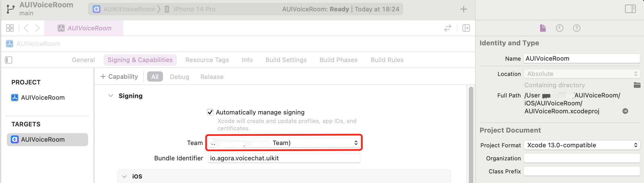Open the related items grid menu

tap(10, 28)
